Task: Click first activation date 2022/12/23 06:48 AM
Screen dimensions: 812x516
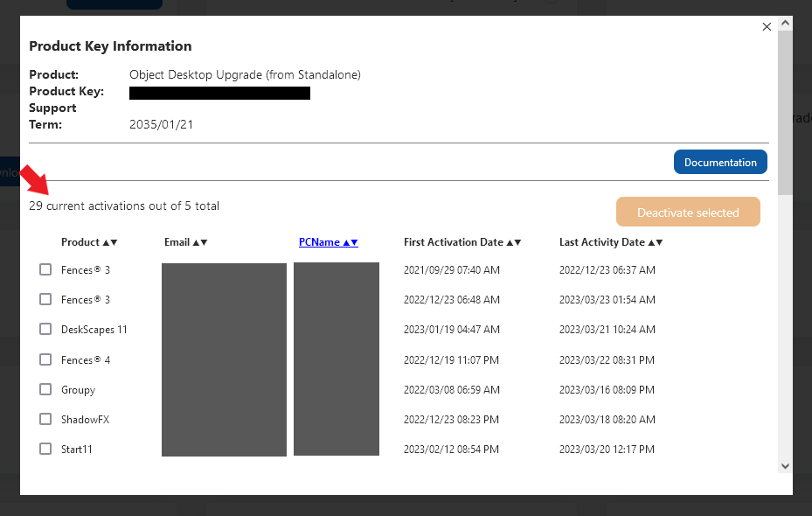Action: [452, 300]
